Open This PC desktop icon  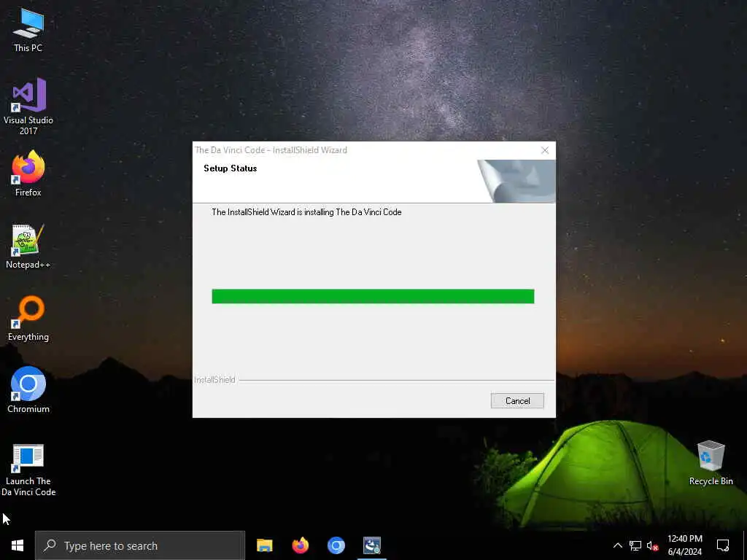(x=28, y=30)
